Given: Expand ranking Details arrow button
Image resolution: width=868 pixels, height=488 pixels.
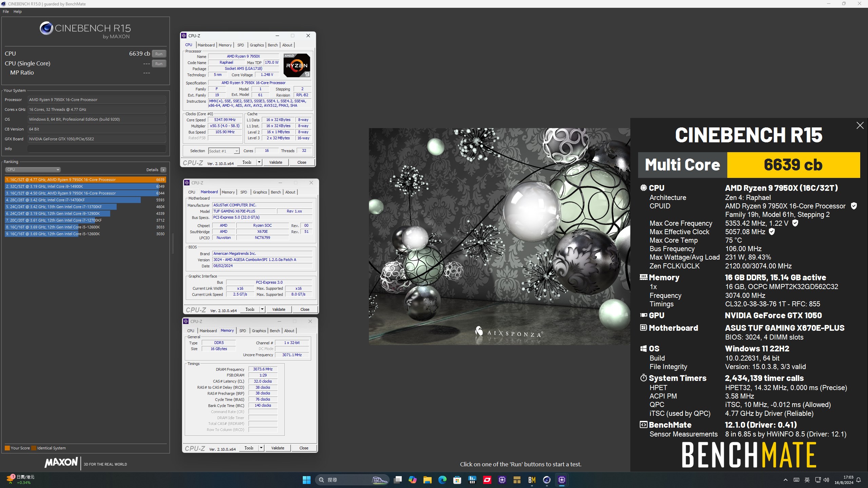Looking at the screenshot, I should coord(163,170).
